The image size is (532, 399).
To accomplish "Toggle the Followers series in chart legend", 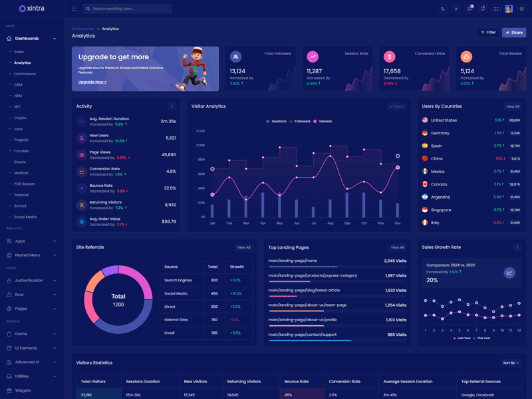I will pos(299,122).
